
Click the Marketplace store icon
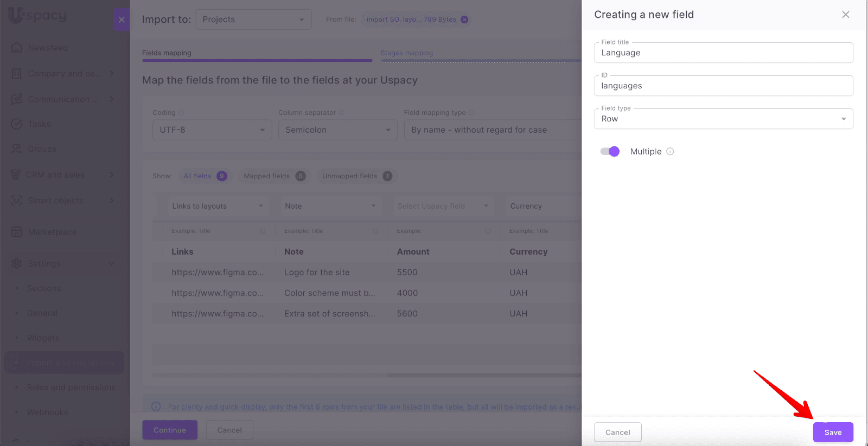16,232
